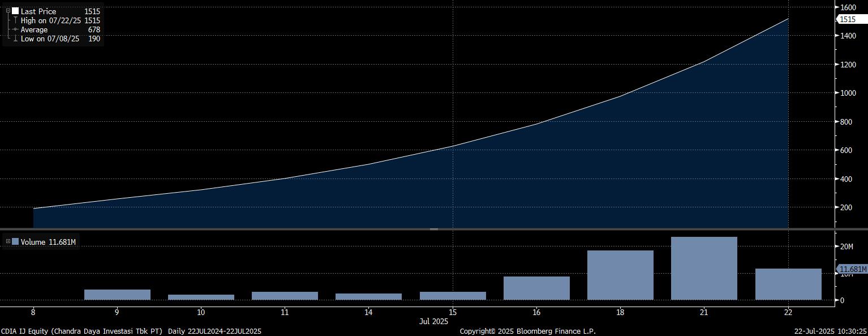
Task: Click the white Last Price color swatch
Action: (15, 11)
